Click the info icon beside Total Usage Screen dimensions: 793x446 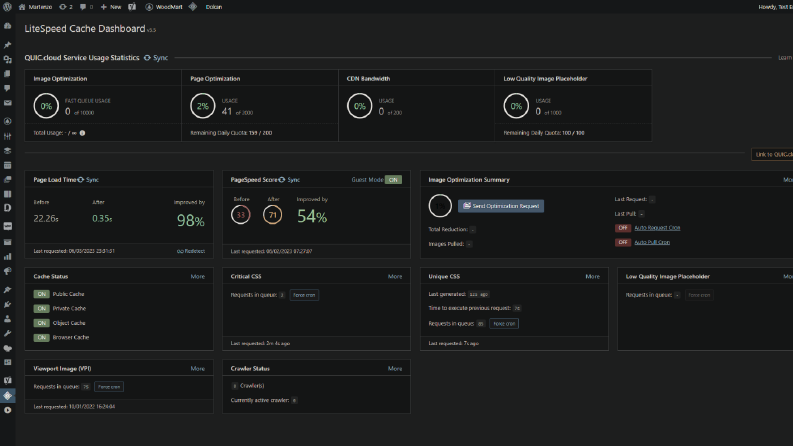82,133
